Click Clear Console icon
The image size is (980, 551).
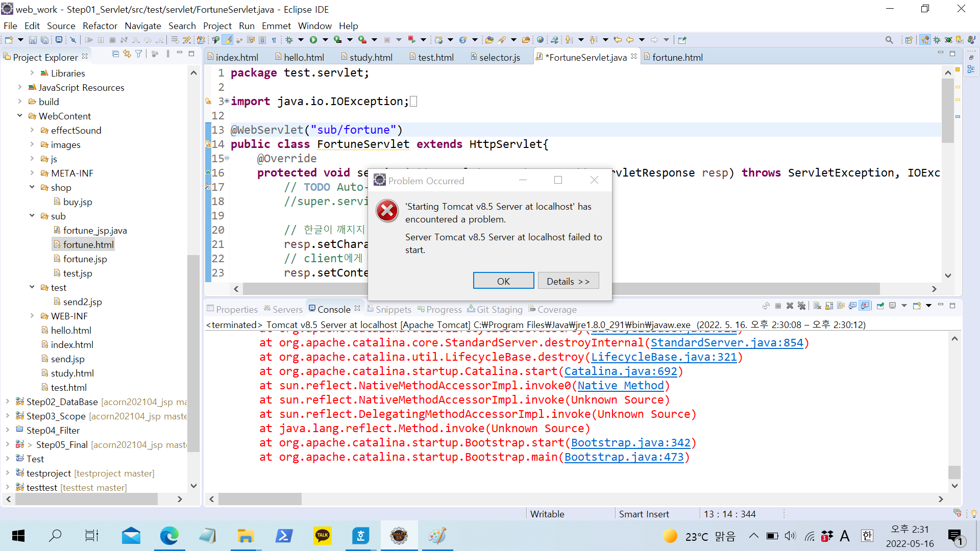817,306
